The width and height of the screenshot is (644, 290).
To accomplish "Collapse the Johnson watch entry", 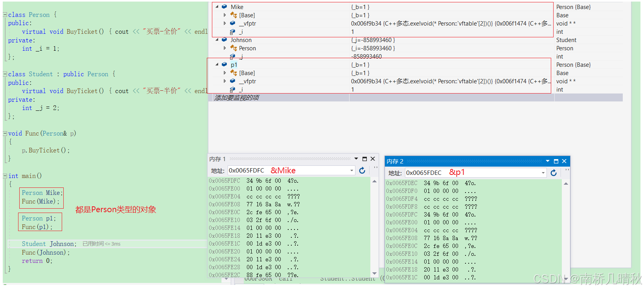I will tap(217, 40).
